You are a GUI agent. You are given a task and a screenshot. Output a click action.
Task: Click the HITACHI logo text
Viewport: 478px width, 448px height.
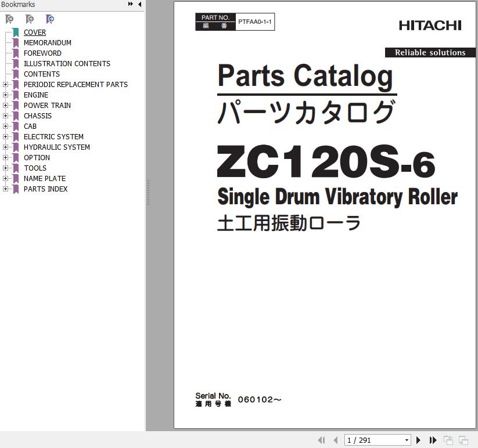pyautogui.click(x=430, y=26)
